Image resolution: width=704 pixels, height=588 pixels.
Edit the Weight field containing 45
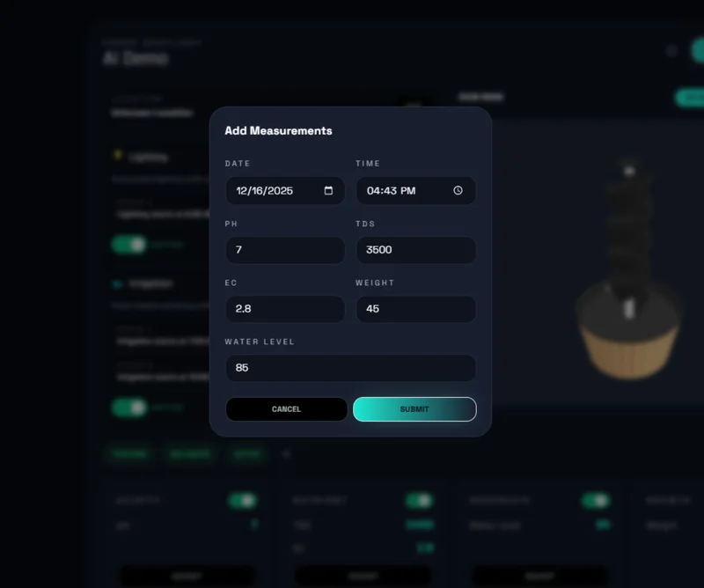415,309
